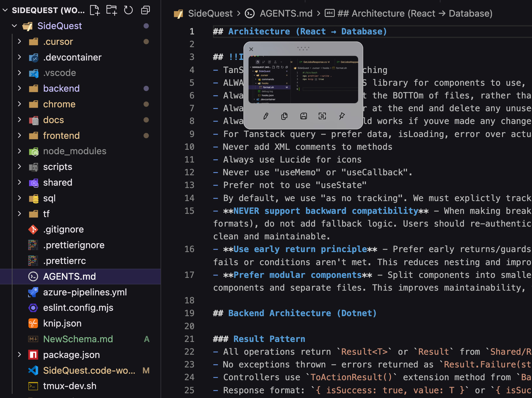Click the docs folder icon
The image size is (532, 398).
coord(34,120)
